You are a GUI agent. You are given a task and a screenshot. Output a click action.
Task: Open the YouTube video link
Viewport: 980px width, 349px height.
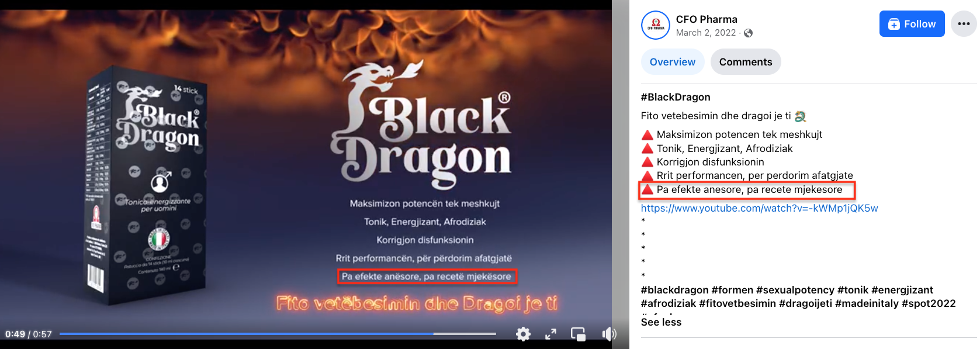point(759,208)
